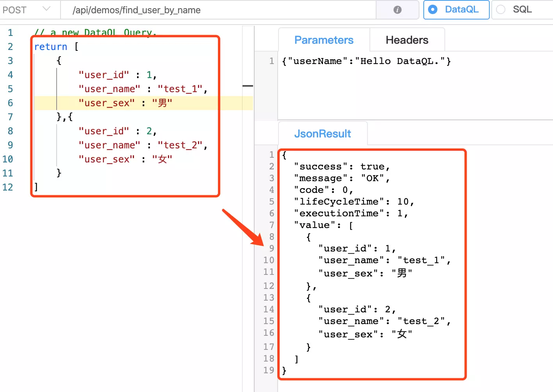Click the comment line "// a new DataQL Query."
This screenshot has height=392, width=553.
[x=95, y=33]
